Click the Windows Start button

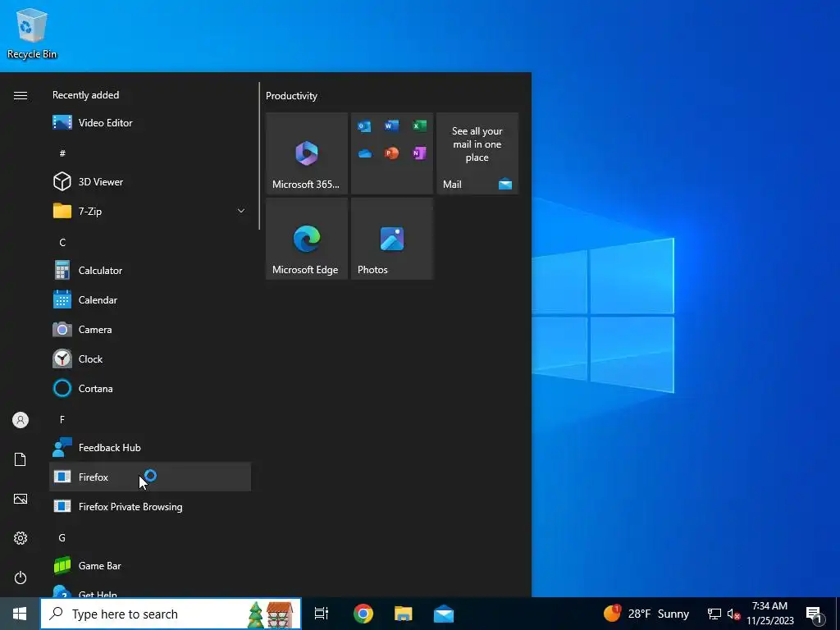coord(20,614)
